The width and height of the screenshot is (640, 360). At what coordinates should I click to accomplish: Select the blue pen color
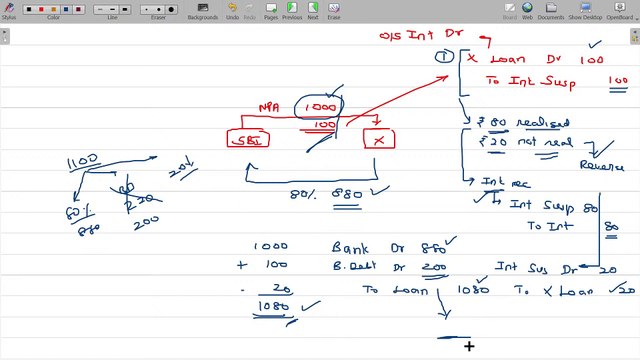pyautogui.click(x=66, y=9)
